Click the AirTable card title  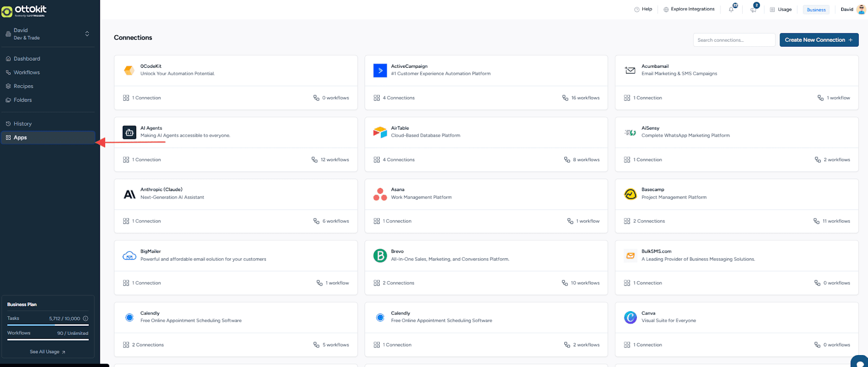(x=400, y=128)
